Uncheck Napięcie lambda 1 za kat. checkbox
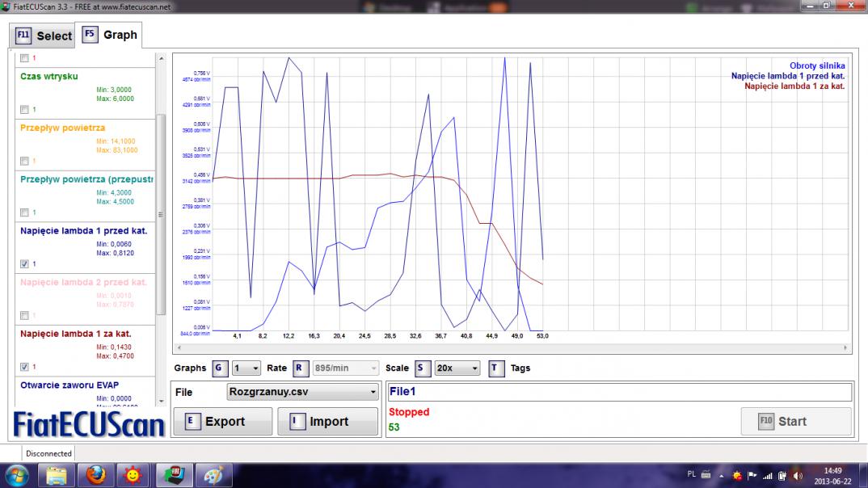This screenshot has height=488, width=868. (24, 367)
